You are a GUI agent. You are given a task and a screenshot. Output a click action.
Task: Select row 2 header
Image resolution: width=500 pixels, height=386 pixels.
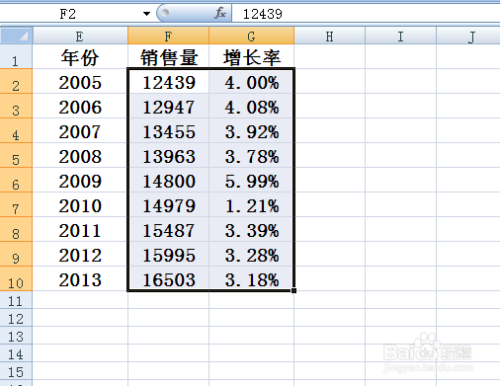(x=16, y=81)
